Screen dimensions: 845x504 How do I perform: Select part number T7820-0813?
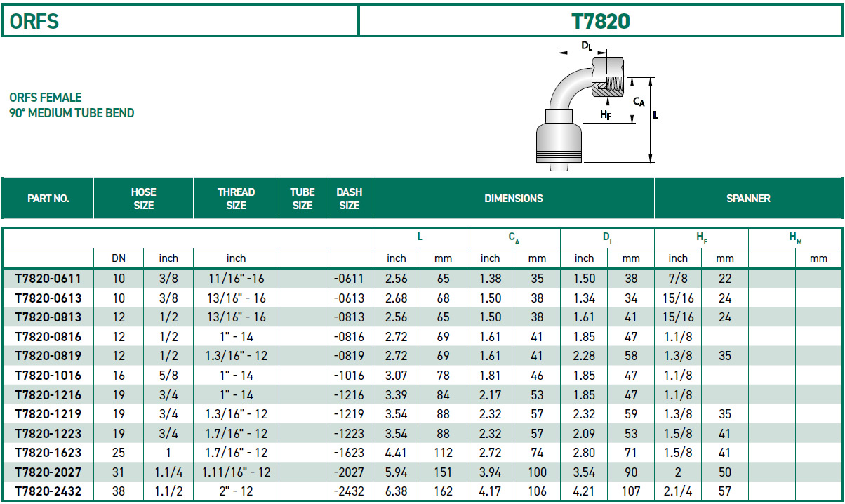click(48, 317)
